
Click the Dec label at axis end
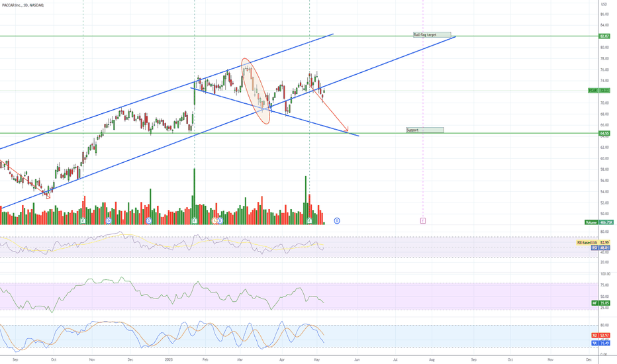589,359
